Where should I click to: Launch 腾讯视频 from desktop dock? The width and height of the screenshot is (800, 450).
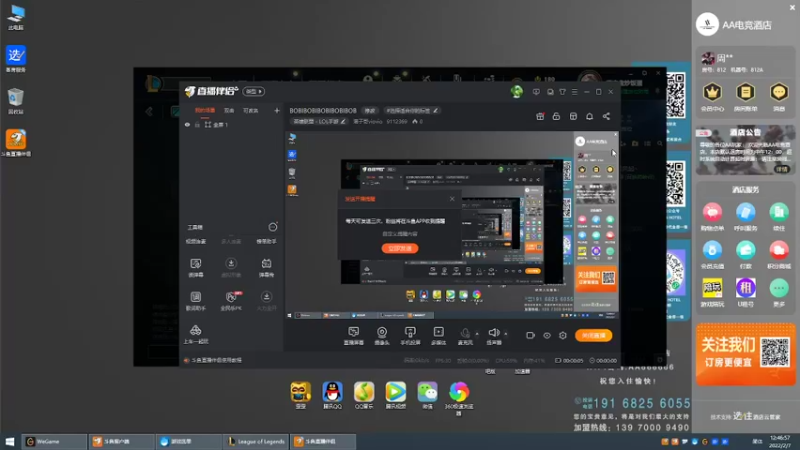395,395
